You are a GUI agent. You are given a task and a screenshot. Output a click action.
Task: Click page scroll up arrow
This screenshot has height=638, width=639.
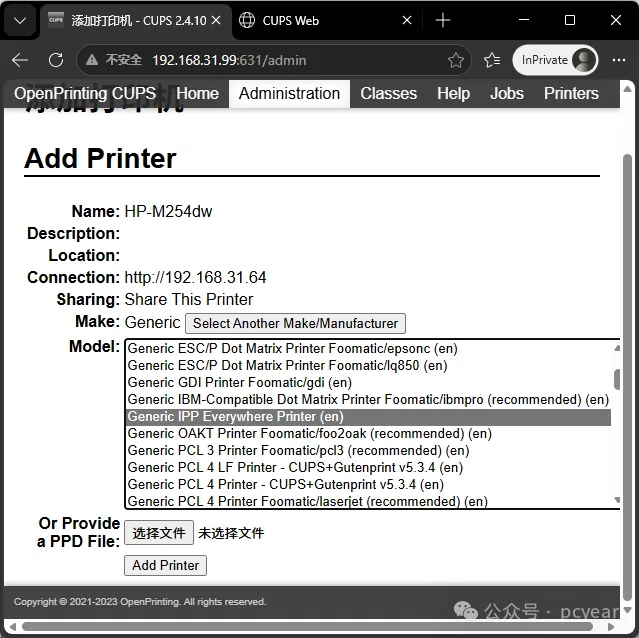pos(628,89)
